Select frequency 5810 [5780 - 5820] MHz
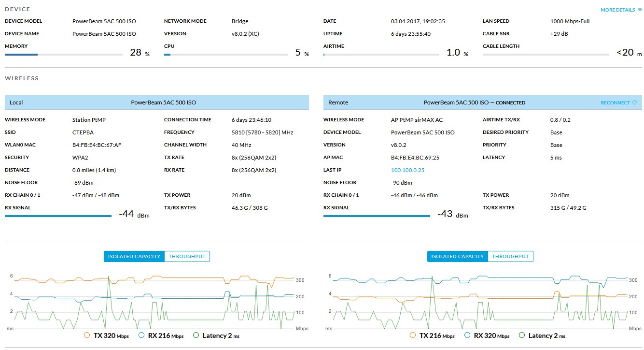This screenshot has height=350, width=644. click(x=263, y=132)
